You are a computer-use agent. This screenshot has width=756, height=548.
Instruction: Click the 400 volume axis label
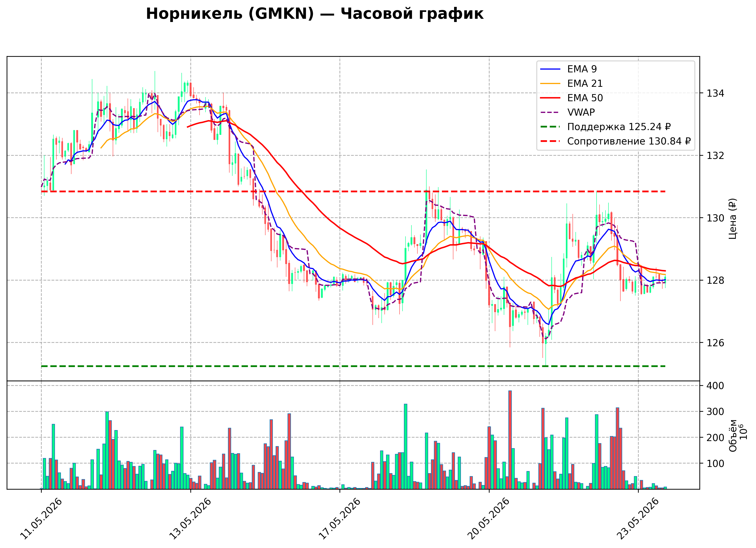715,386
